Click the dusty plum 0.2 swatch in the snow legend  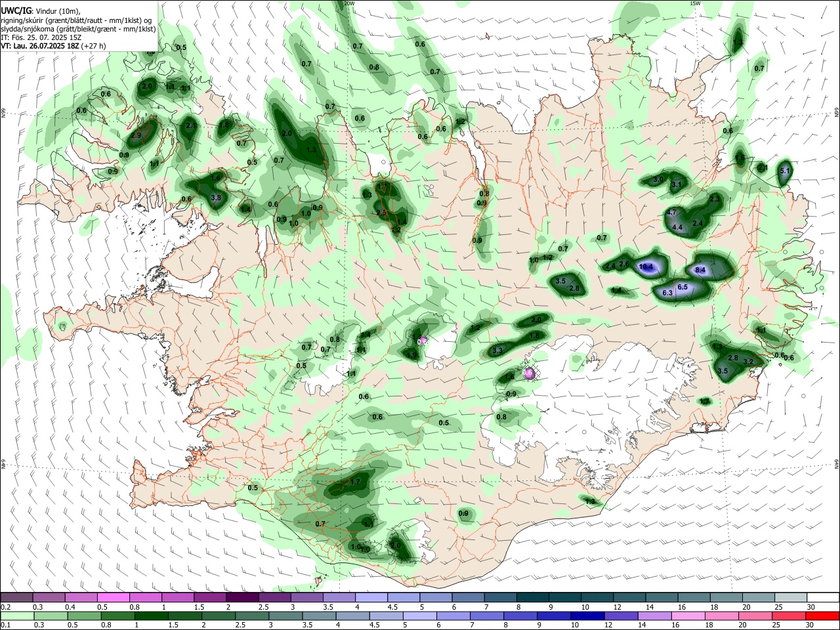[16, 597]
